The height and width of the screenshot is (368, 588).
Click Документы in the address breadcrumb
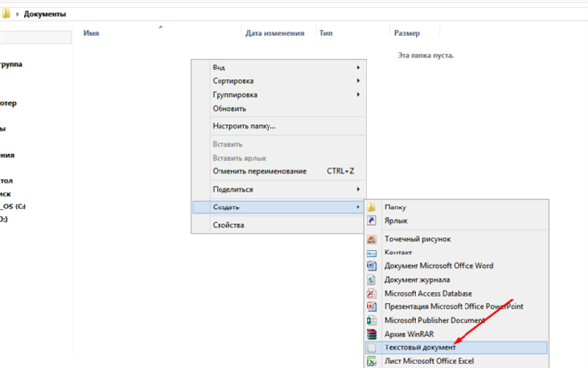(45, 14)
